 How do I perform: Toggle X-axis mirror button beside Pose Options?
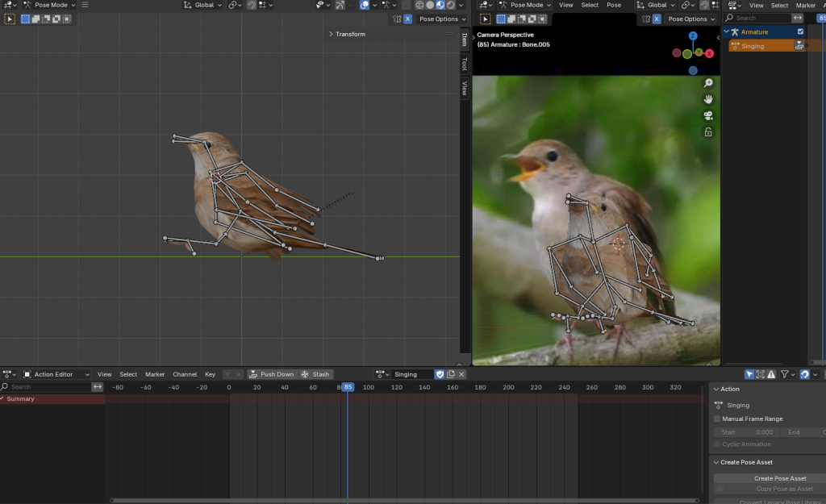407,19
